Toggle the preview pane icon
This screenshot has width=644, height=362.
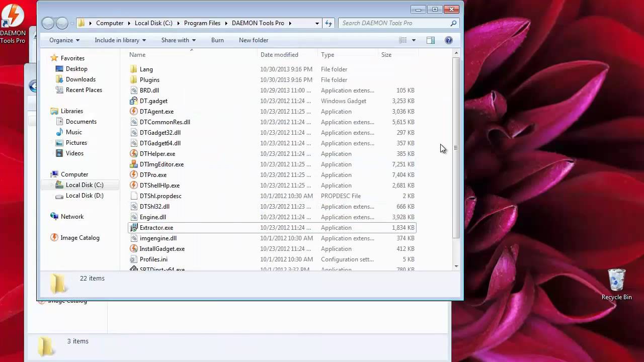point(431,40)
